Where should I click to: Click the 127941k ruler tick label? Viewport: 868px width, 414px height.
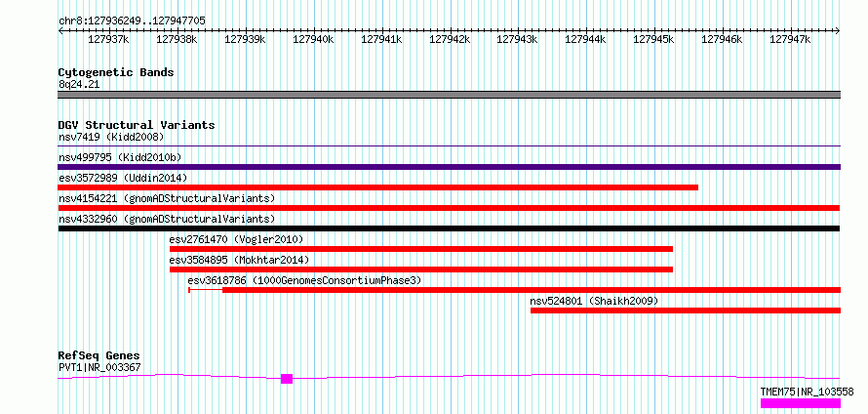pyautogui.click(x=381, y=39)
